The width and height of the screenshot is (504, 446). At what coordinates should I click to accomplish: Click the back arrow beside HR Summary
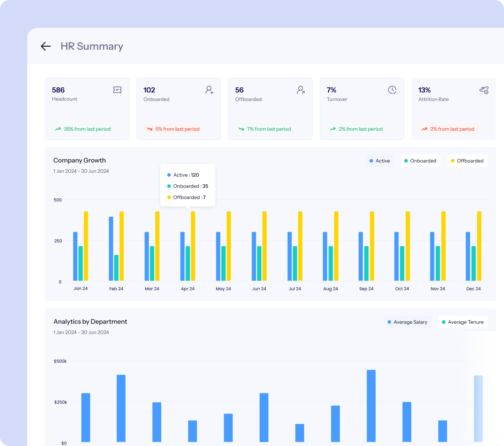pyautogui.click(x=46, y=46)
